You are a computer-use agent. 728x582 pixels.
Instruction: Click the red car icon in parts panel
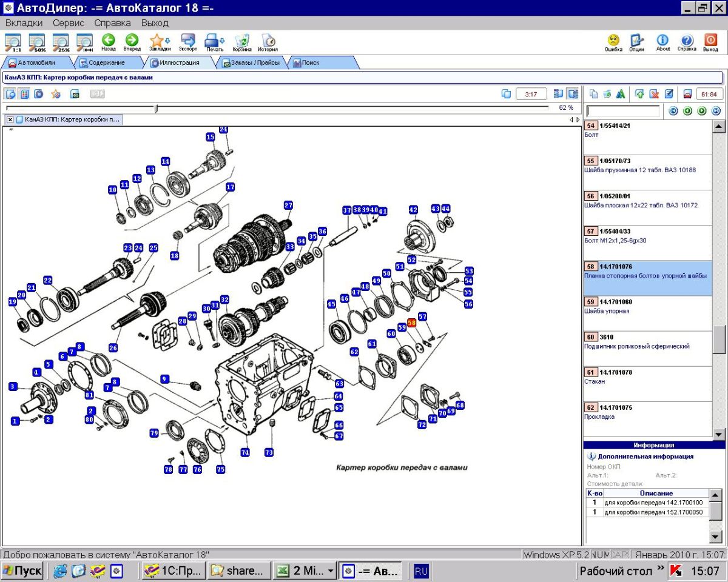pyautogui.click(x=687, y=94)
